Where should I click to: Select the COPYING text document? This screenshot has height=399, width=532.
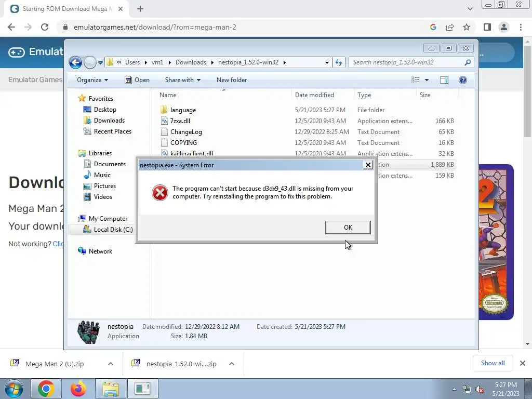coord(183,142)
